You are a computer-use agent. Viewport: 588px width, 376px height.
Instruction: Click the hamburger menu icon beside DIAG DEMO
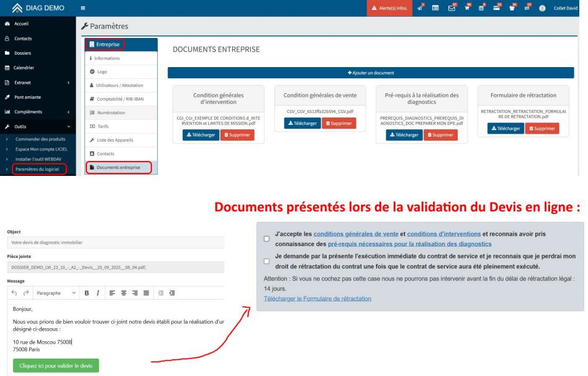(x=83, y=8)
